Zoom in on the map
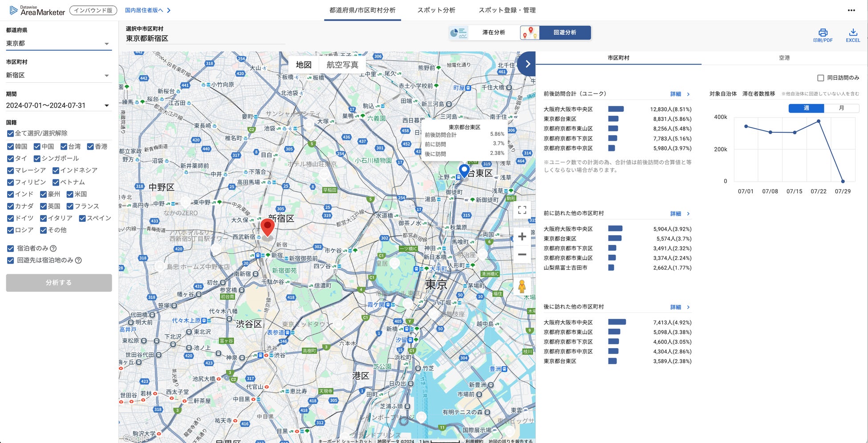The image size is (868, 443). tap(522, 236)
